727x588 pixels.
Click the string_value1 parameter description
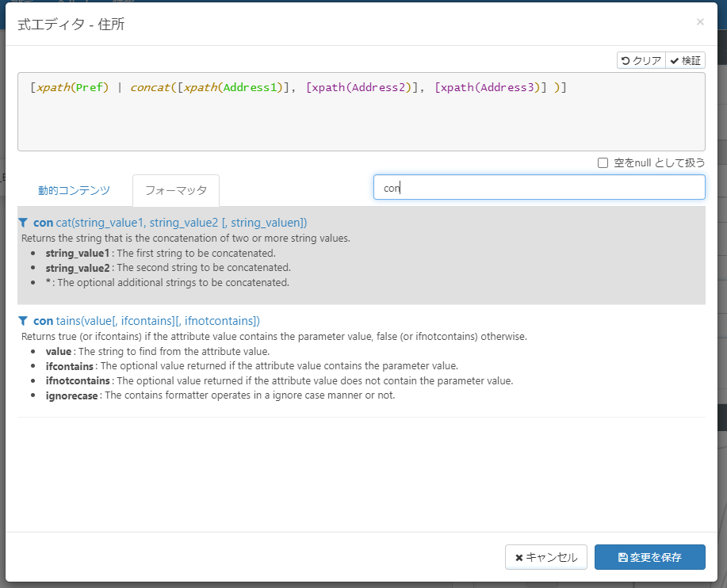click(x=160, y=254)
